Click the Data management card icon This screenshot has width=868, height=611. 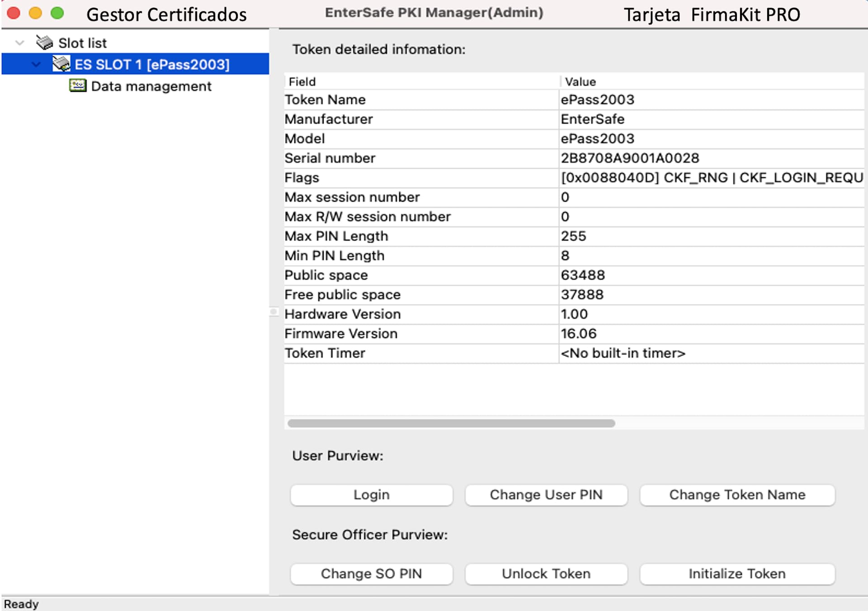point(78,85)
